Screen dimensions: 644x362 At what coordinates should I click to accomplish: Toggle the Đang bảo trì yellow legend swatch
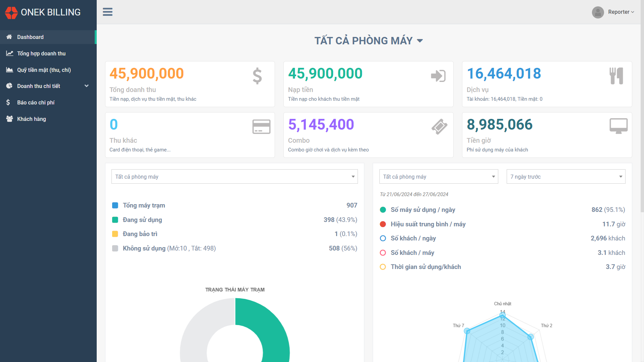point(115,234)
